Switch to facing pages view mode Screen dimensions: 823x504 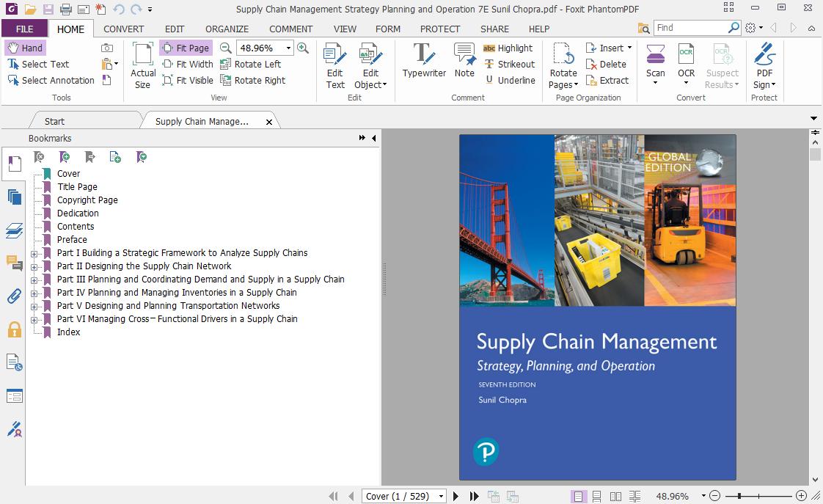click(x=615, y=496)
